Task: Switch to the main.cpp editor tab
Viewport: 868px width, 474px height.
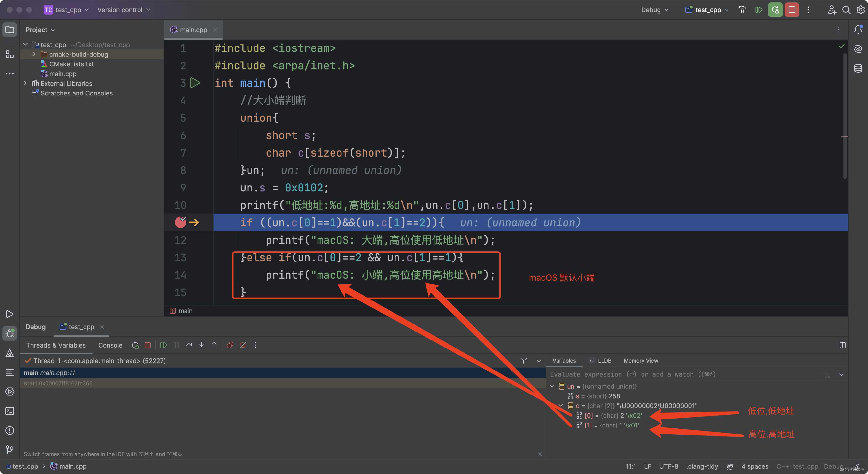Action: point(194,30)
